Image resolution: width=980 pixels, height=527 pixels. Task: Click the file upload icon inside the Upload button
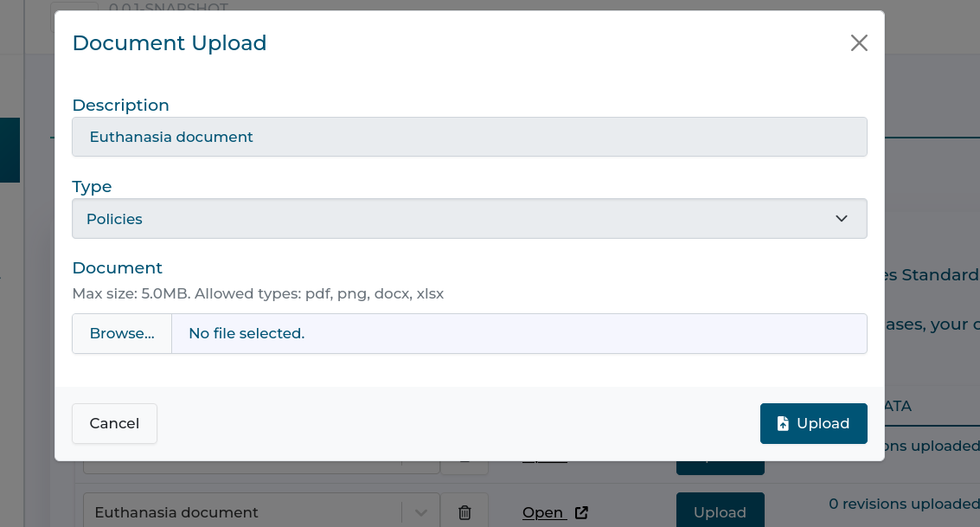tap(783, 423)
